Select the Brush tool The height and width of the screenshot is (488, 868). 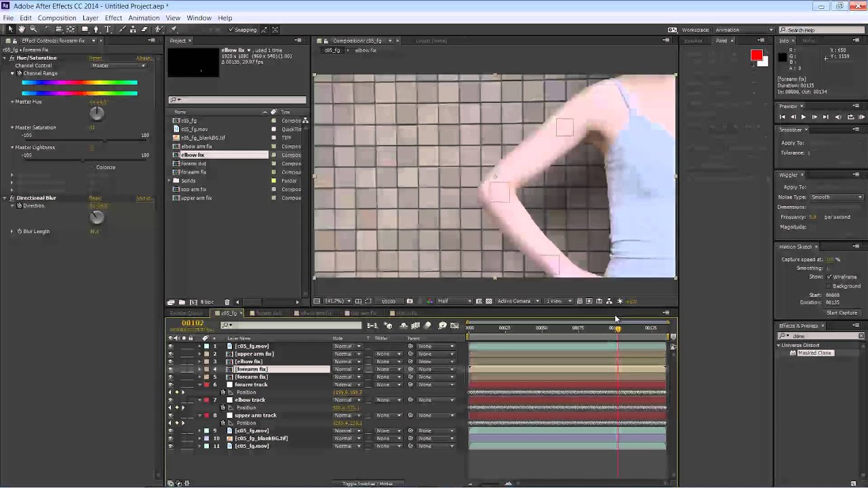click(123, 30)
